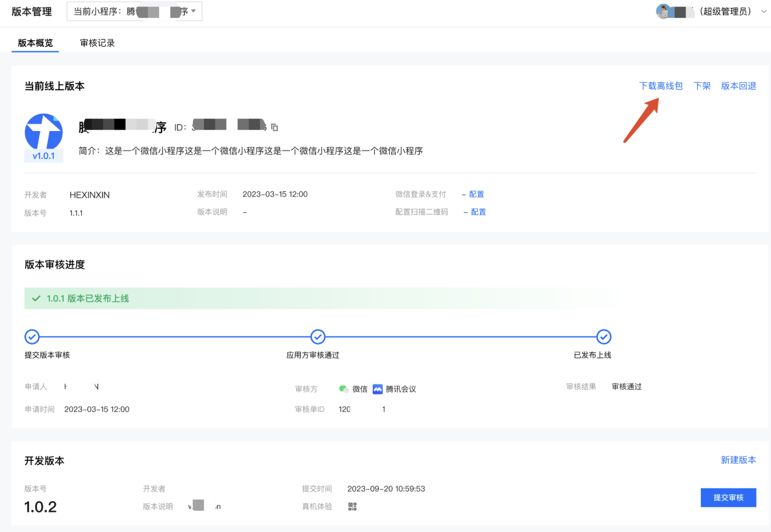Click the 版本回退 link
The width and height of the screenshot is (771, 532).
[x=739, y=86]
